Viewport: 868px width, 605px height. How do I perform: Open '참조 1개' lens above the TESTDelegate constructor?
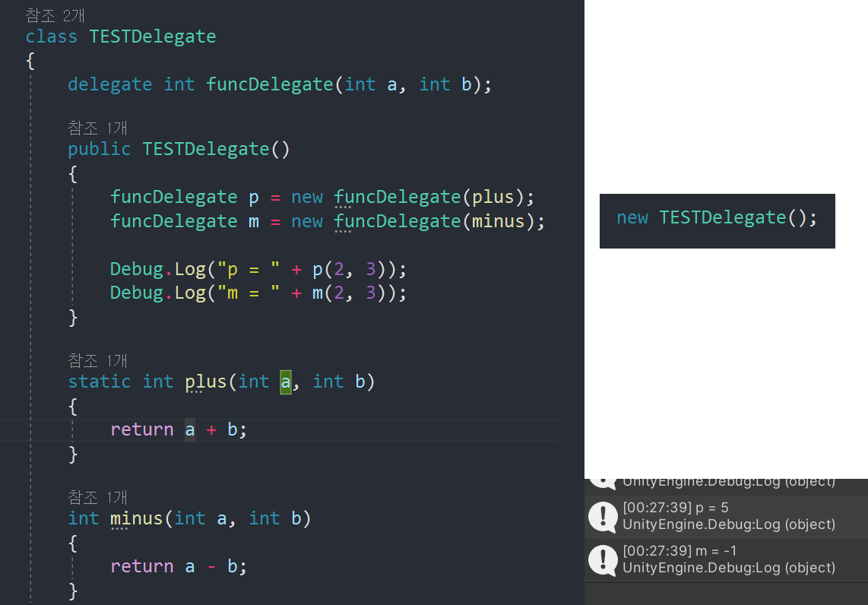coord(97,128)
